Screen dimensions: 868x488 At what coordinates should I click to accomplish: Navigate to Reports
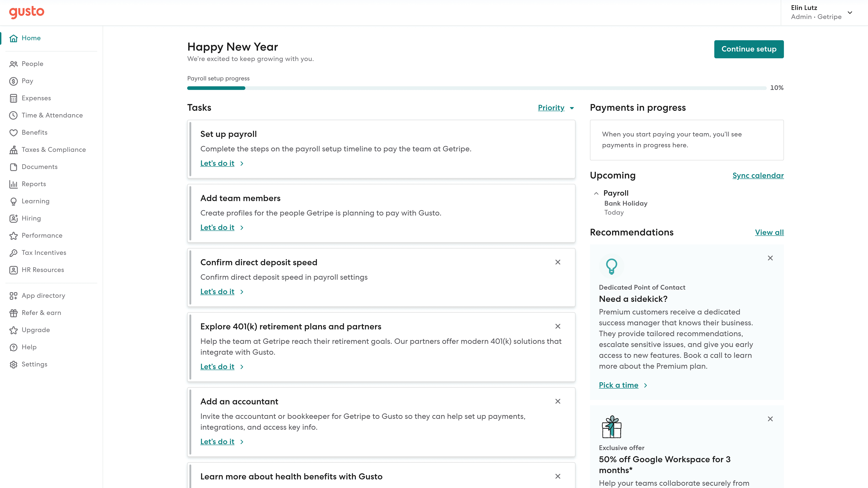coord(34,184)
